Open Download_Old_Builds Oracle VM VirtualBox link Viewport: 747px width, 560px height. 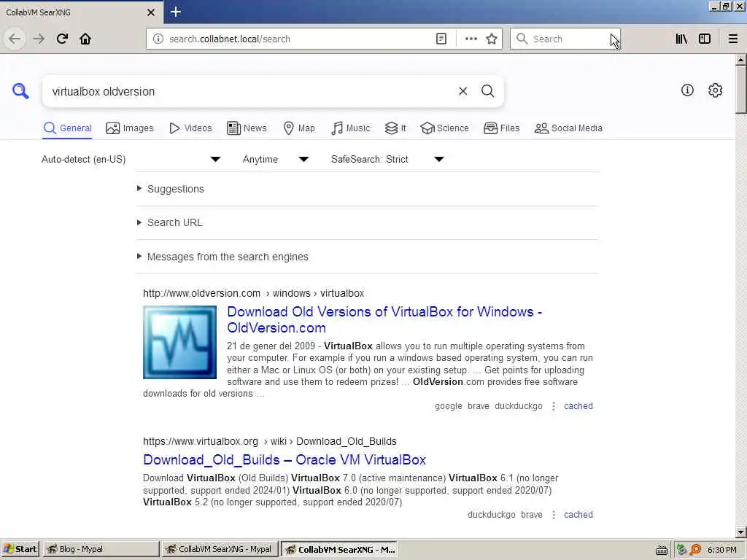pos(285,459)
